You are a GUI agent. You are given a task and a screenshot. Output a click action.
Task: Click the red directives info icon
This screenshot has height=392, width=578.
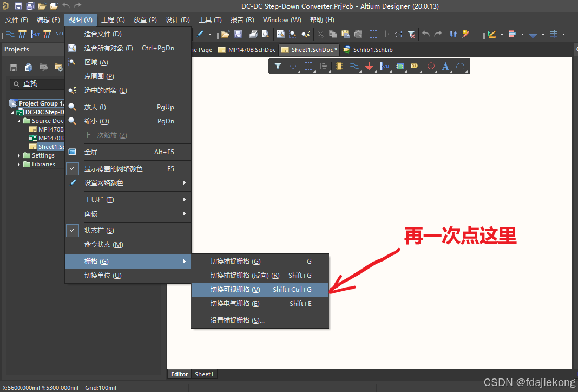tap(431, 66)
